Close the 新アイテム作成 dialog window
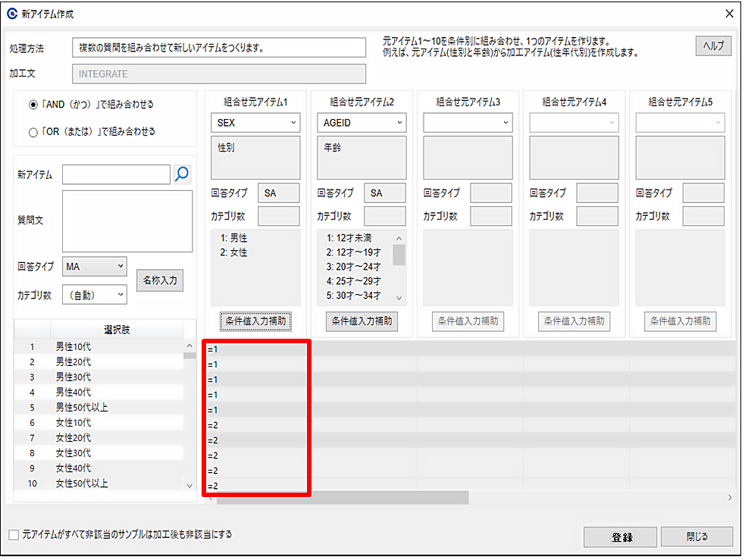 point(729,14)
